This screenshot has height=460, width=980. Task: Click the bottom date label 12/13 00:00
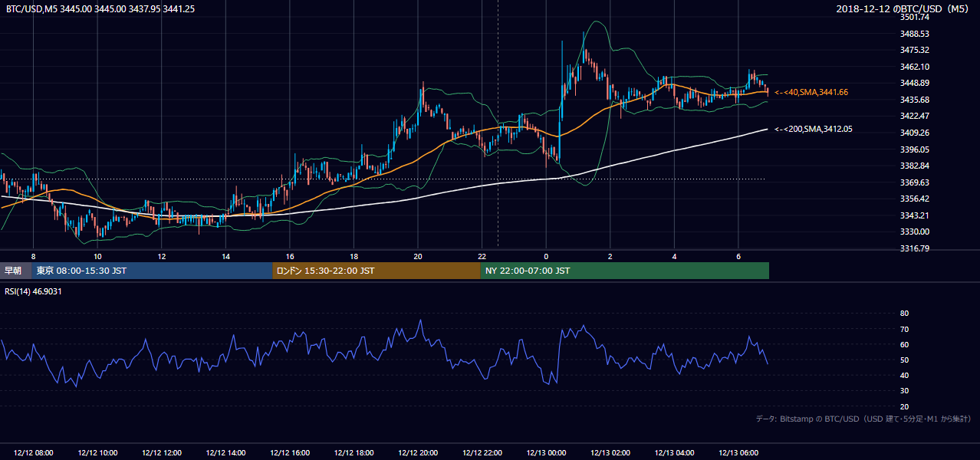546,453
